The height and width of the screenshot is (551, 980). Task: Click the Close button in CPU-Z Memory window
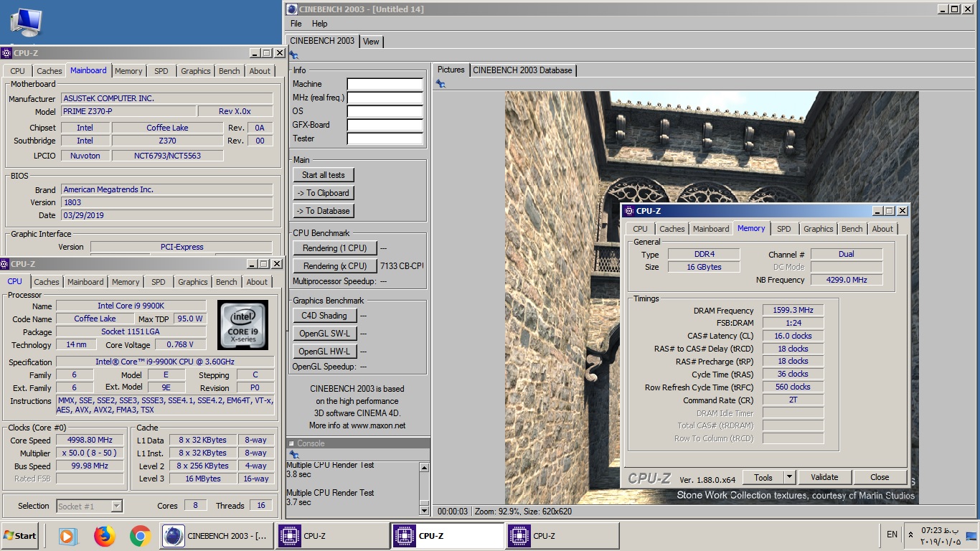click(880, 477)
